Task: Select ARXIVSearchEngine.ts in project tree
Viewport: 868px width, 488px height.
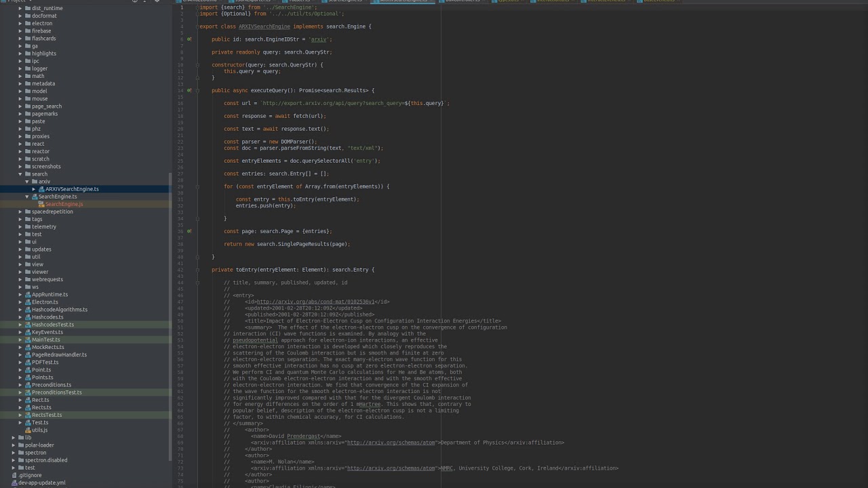Action: click(72, 189)
